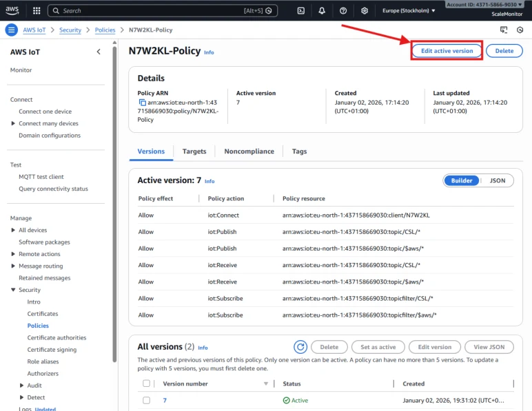
Task: Launch the CloudShell terminal icon
Action: coord(301,10)
